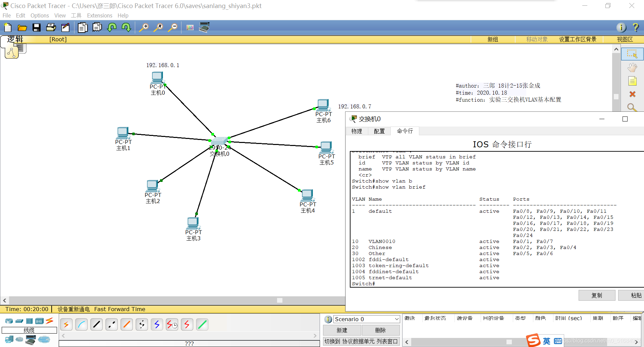Screen dimensions: 644x347
Task: Switch to the 命令行 tab in 交换机0 window
Action: click(x=405, y=131)
